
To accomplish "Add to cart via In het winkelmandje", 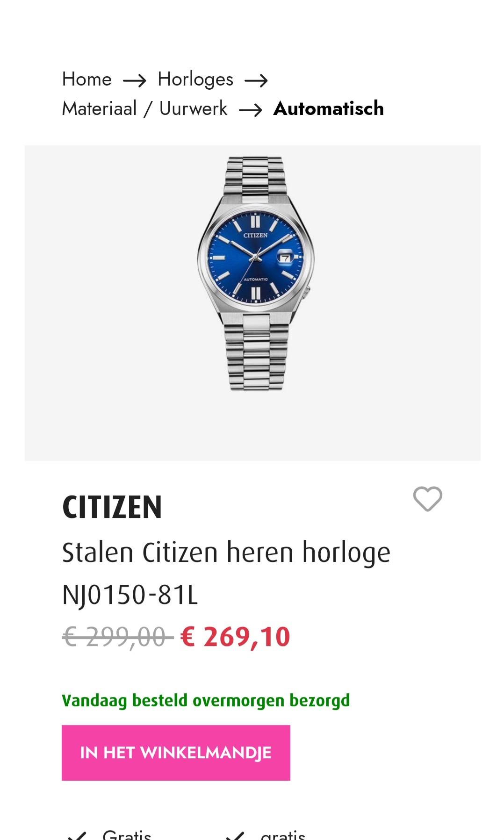I will coord(176,753).
